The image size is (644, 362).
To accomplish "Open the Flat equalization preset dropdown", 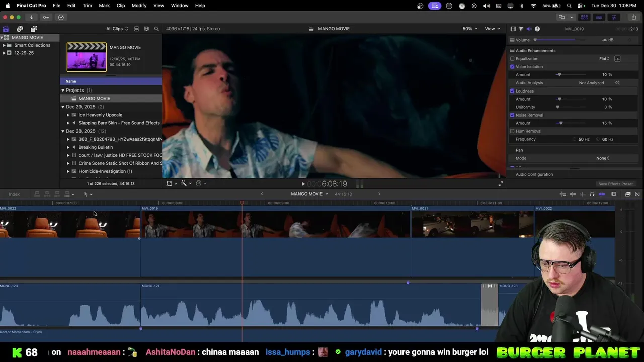I will [x=604, y=59].
